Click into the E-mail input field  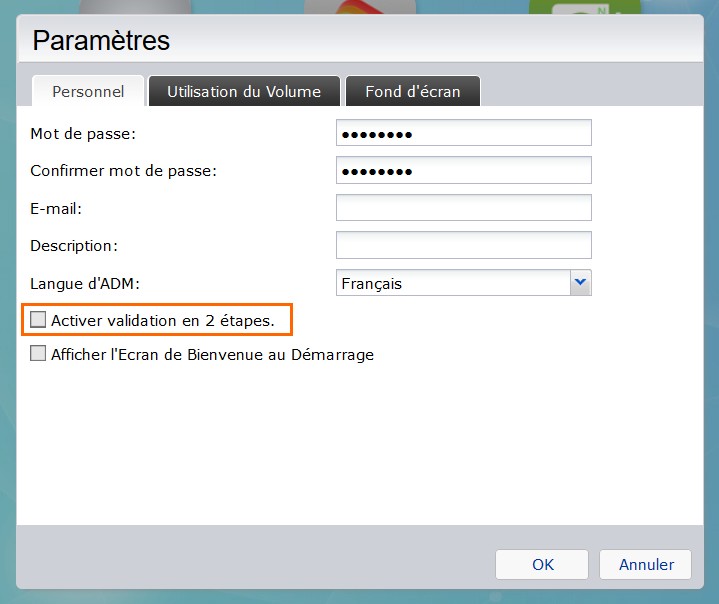coord(464,208)
